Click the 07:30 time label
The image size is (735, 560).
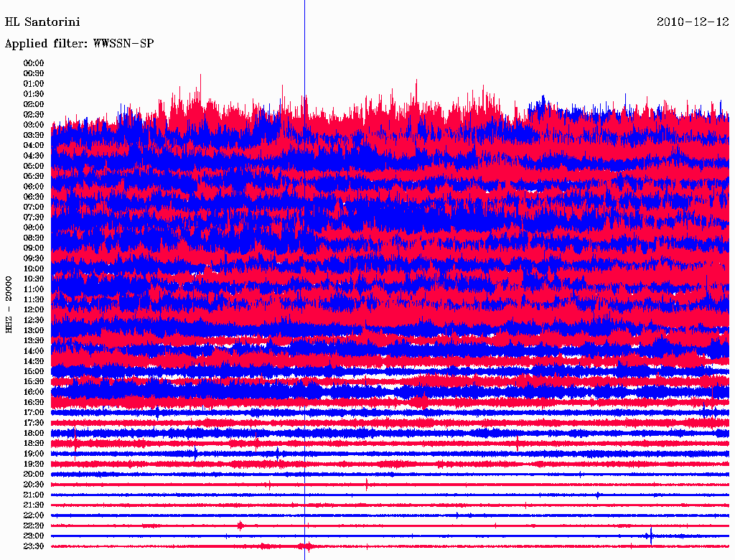tap(34, 217)
